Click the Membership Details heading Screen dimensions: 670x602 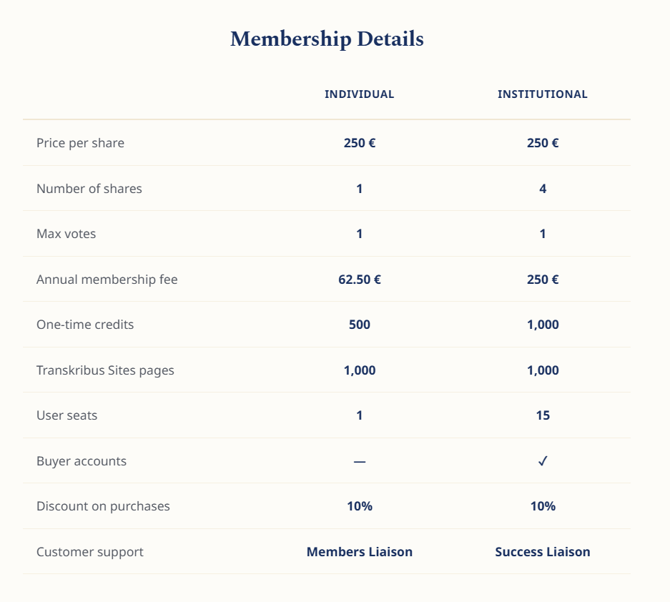coord(327,39)
